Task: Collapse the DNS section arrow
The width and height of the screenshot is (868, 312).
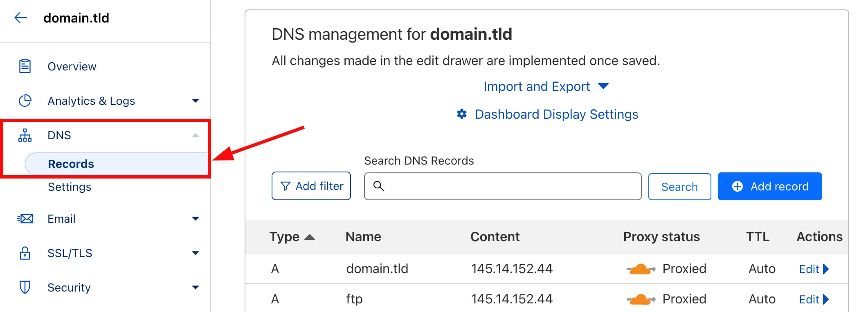Action: pyautogui.click(x=196, y=135)
